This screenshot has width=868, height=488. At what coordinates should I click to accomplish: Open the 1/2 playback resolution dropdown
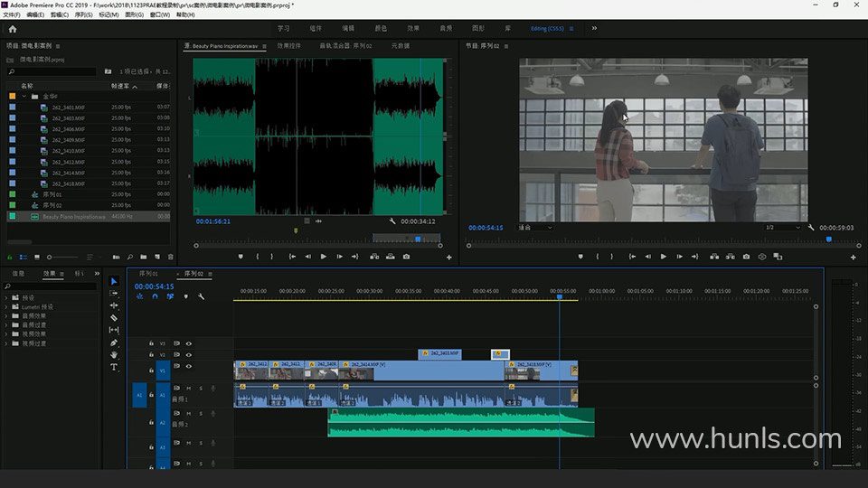781,228
